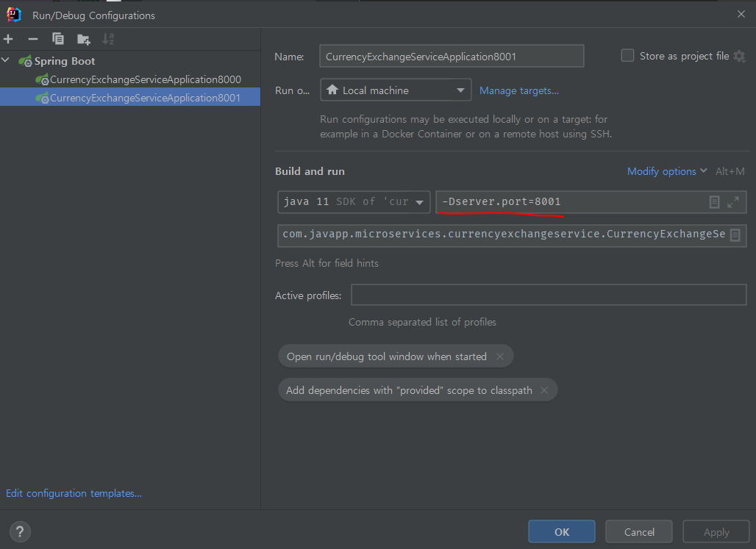Open the Local machine run target dropdown
756x549 pixels.
[396, 90]
